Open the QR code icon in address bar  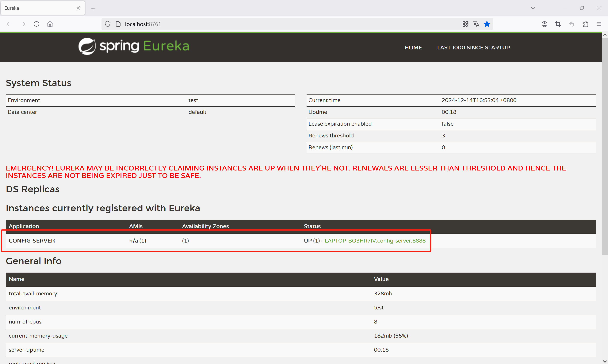click(x=465, y=24)
